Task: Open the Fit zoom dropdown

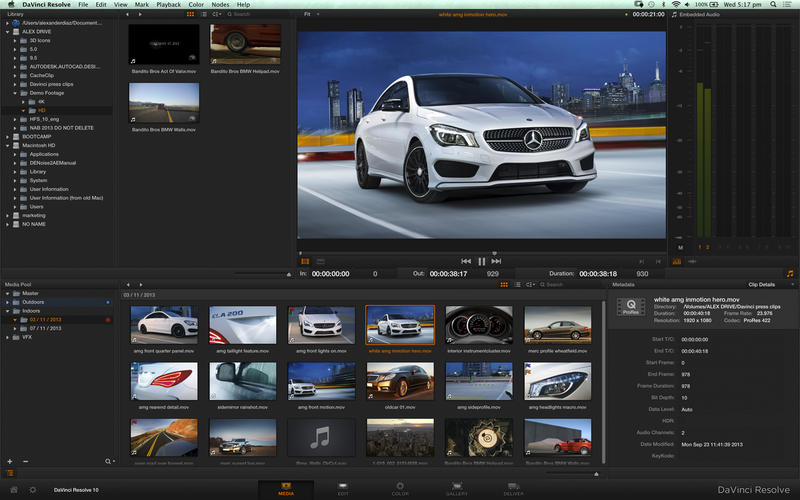Action: pos(309,16)
